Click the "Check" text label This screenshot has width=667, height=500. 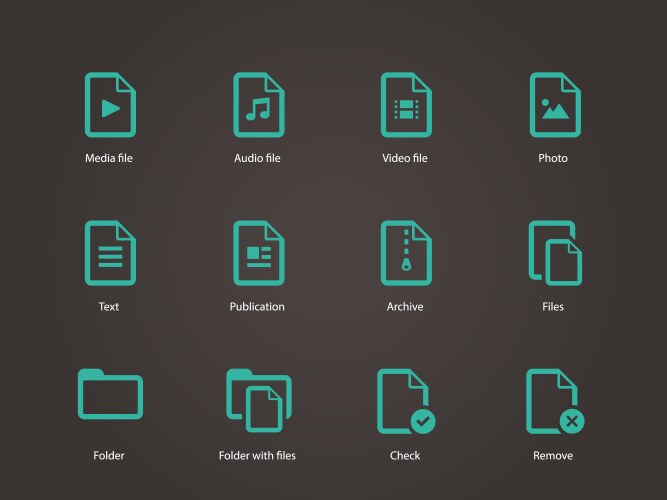405,456
